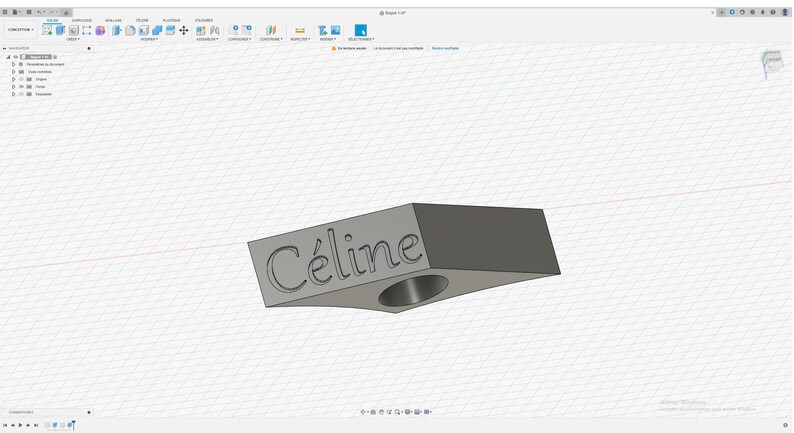Select the Fillet tool
This screenshot has width=794, height=433.
click(x=130, y=30)
